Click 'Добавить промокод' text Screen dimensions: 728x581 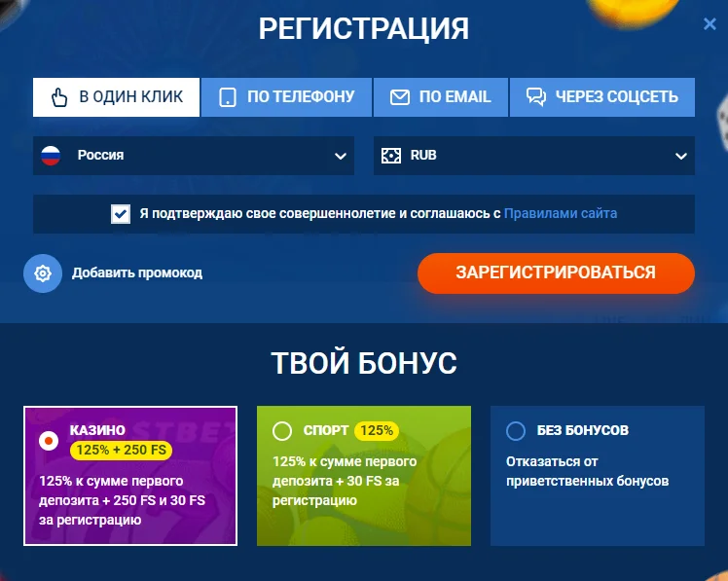tap(137, 272)
